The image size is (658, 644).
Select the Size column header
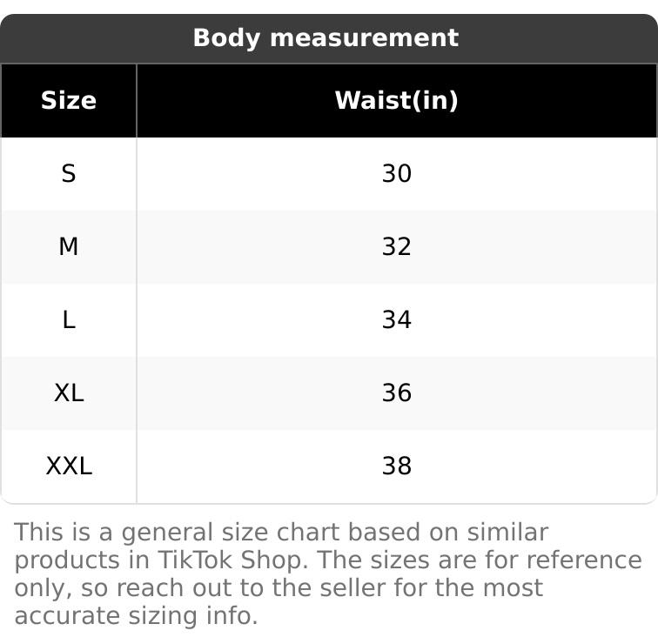tap(68, 100)
